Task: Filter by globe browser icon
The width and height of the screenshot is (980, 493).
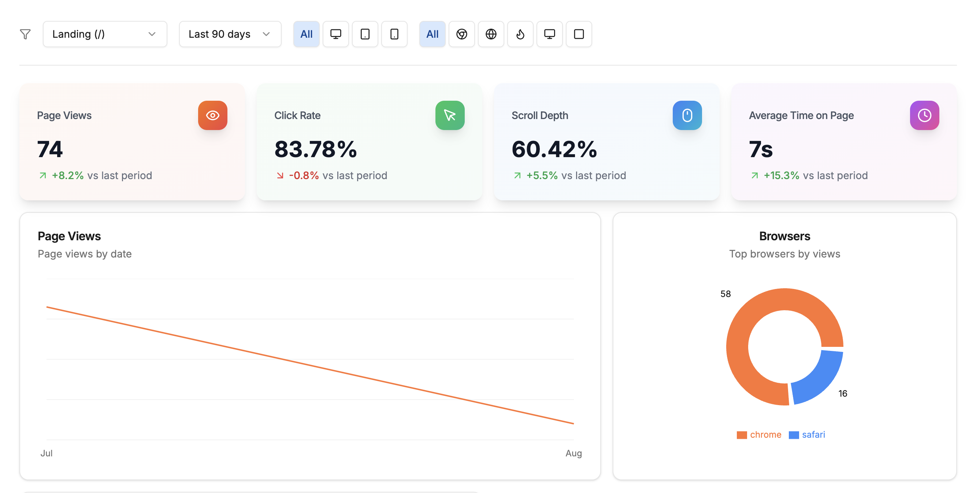Action: (491, 34)
